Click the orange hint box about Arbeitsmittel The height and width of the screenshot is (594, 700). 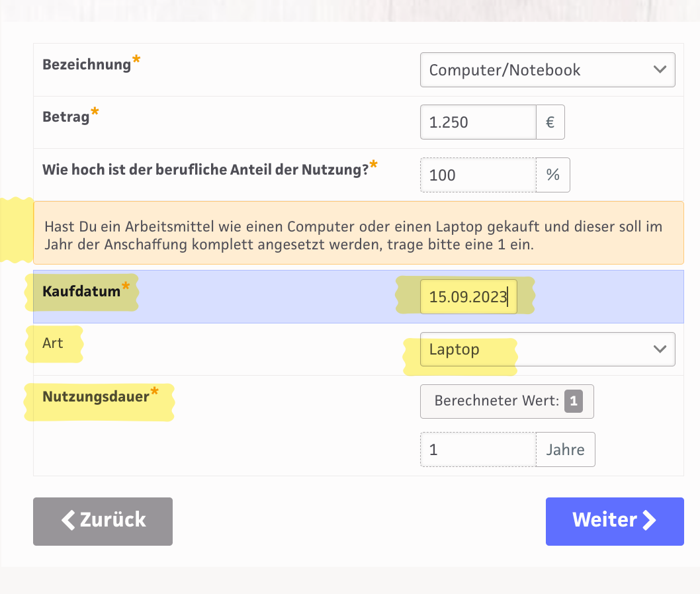358,233
